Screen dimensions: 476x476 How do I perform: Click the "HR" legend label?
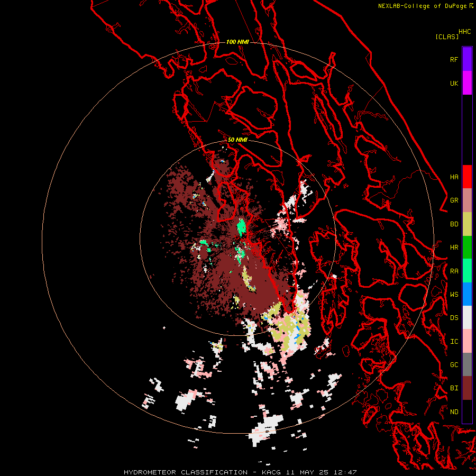coord(454,248)
